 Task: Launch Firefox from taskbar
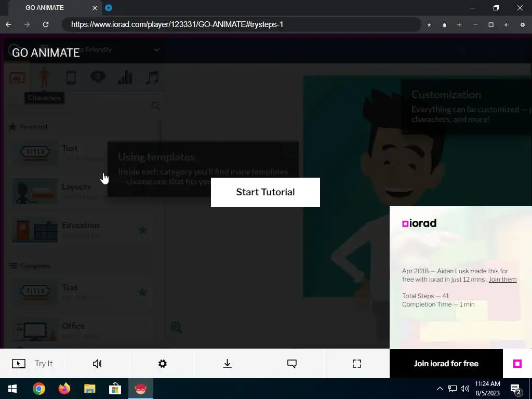click(64, 389)
